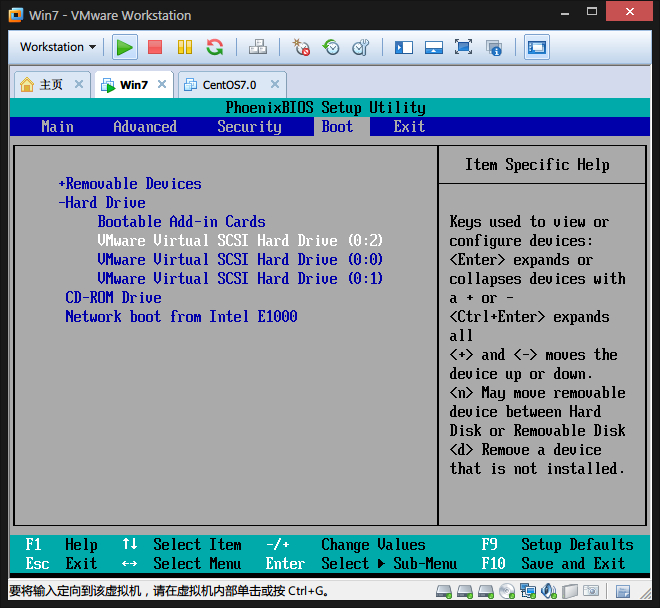Click the message log status icon
Image resolution: width=660 pixels, height=608 pixels.
click(x=623, y=592)
